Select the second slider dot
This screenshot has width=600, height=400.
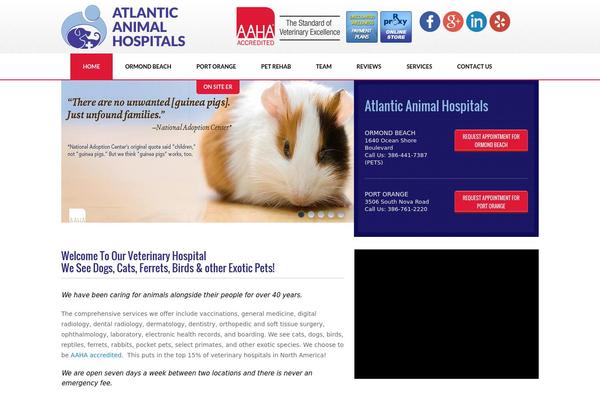[x=311, y=215]
